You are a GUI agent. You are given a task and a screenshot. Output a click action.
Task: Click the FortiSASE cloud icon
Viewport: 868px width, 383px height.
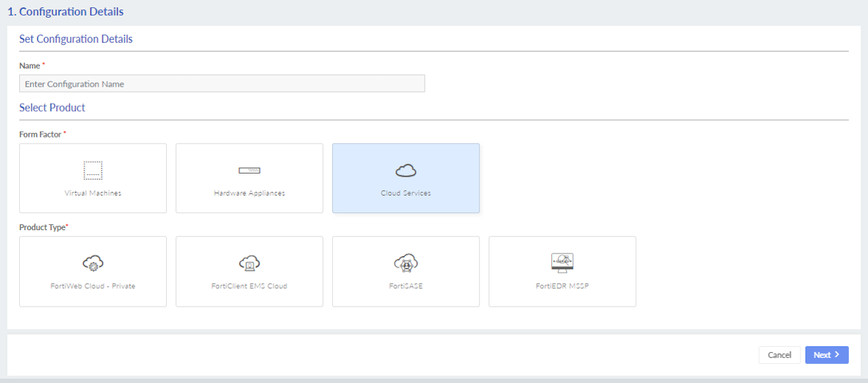click(406, 263)
